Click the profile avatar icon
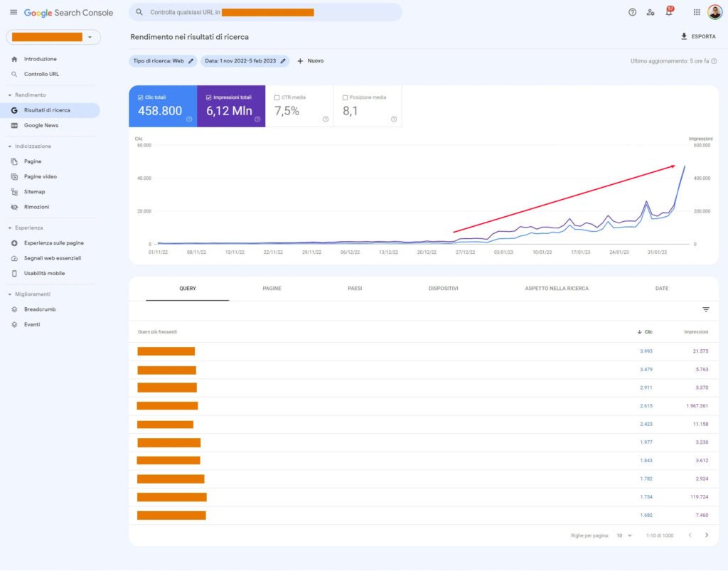728x571 pixels. pyautogui.click(x=716, y=12)
